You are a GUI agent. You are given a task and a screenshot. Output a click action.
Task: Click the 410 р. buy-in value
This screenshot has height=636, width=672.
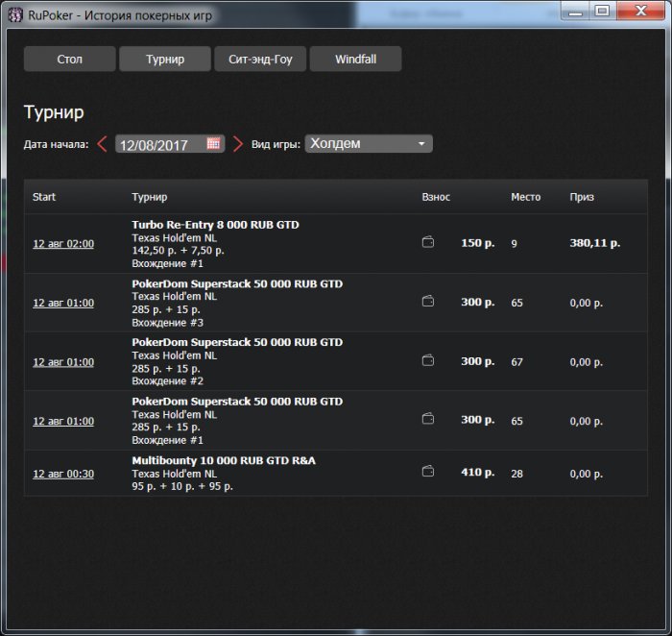[478, 472]
